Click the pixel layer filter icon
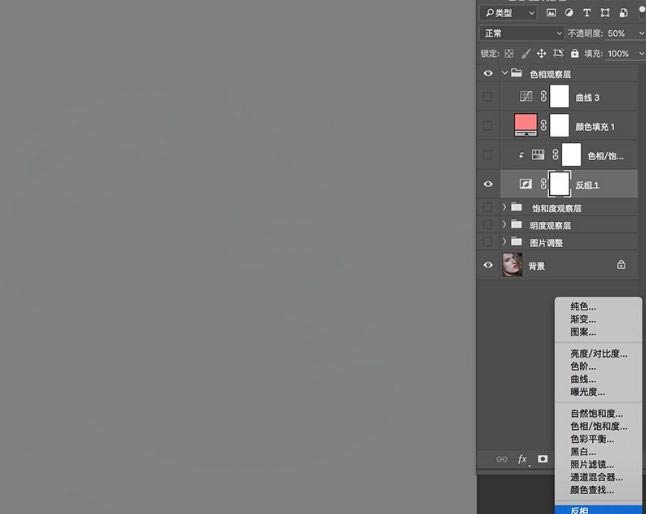The image size is (646, 514). tap(551, 13)
